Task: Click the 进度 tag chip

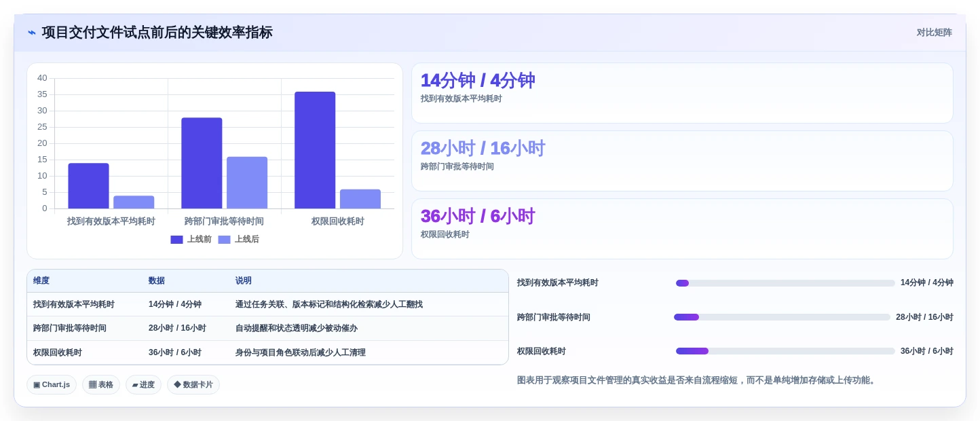Action: pyautogui.click(x=143, y=384)
